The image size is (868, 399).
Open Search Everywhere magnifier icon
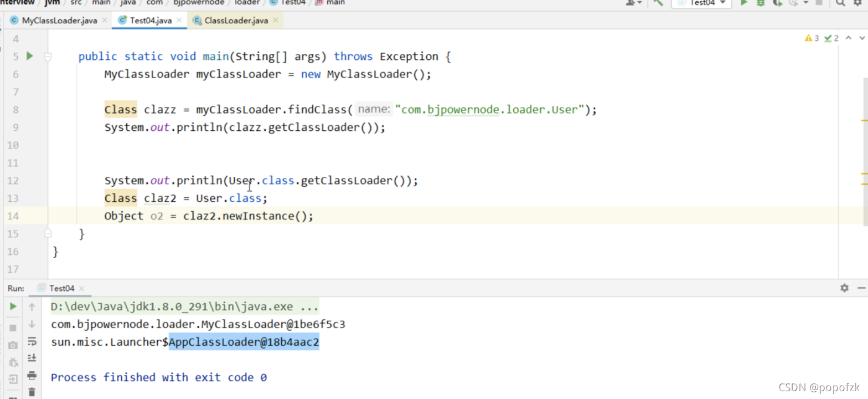point(840,3)
